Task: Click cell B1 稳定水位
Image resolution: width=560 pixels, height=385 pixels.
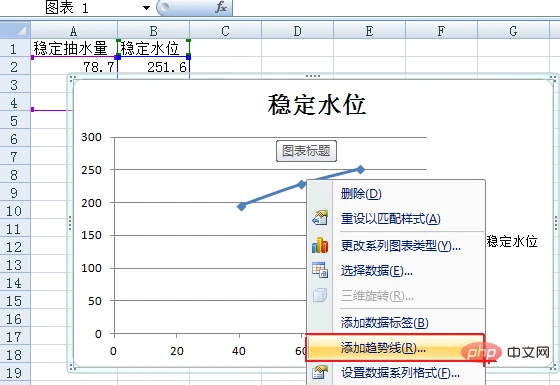Action: (x=154, y=48)
